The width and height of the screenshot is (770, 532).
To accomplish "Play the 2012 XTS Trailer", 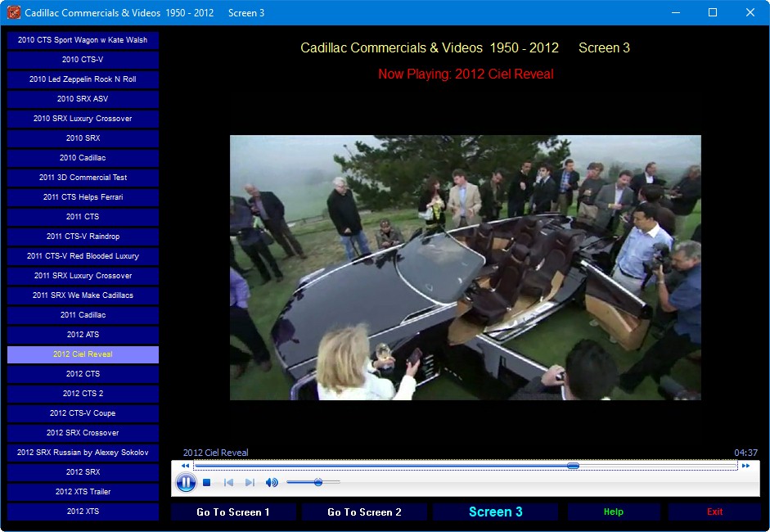I will [83, 492].
